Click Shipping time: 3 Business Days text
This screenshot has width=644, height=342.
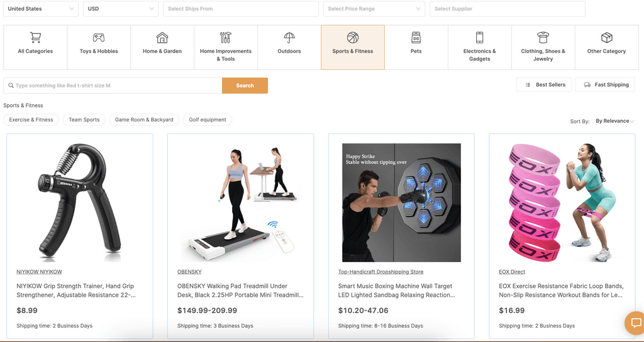coord(215,326)
